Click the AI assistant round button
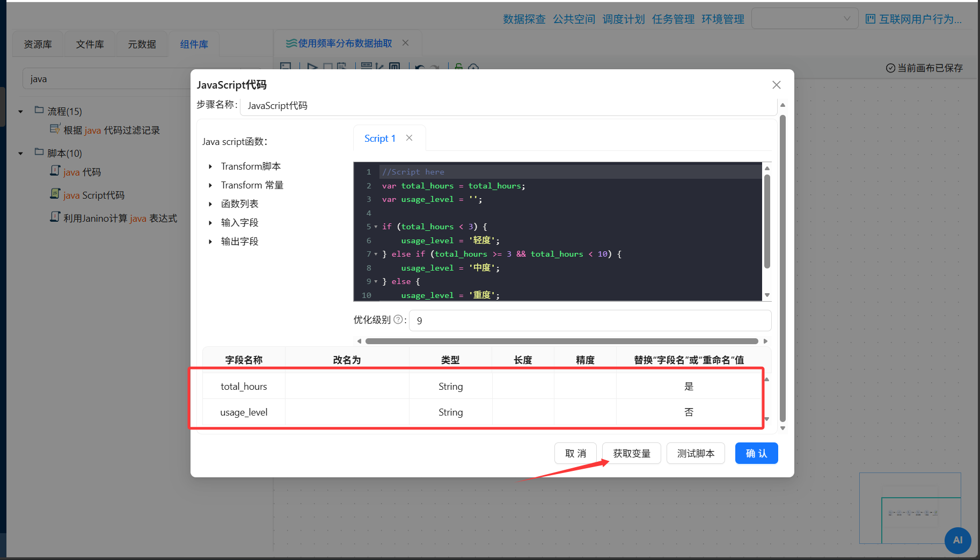The height and width of the screenshot is (560, 980). (x=957, y=540)
